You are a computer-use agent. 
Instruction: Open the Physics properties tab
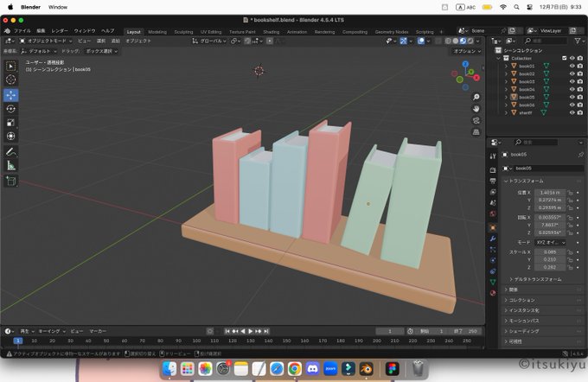(493, 260)
